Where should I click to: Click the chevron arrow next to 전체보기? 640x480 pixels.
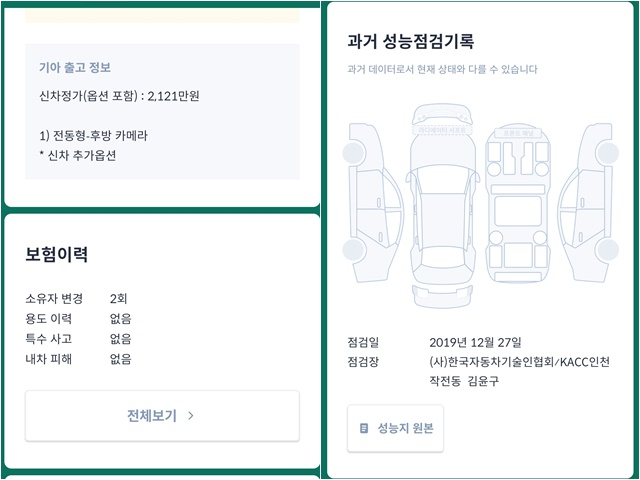(191, 416)
